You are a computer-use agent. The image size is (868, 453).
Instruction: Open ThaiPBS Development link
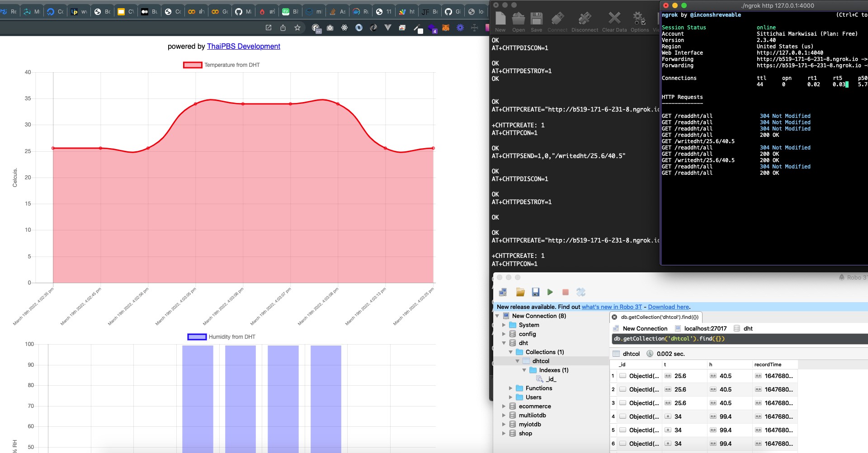pos(244,46)
